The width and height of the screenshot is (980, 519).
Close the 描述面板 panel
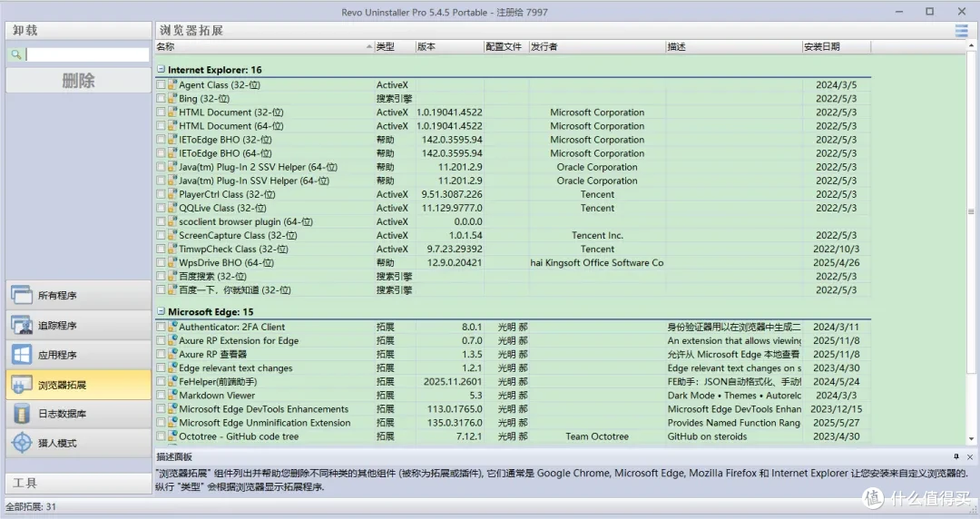point(970,457)
